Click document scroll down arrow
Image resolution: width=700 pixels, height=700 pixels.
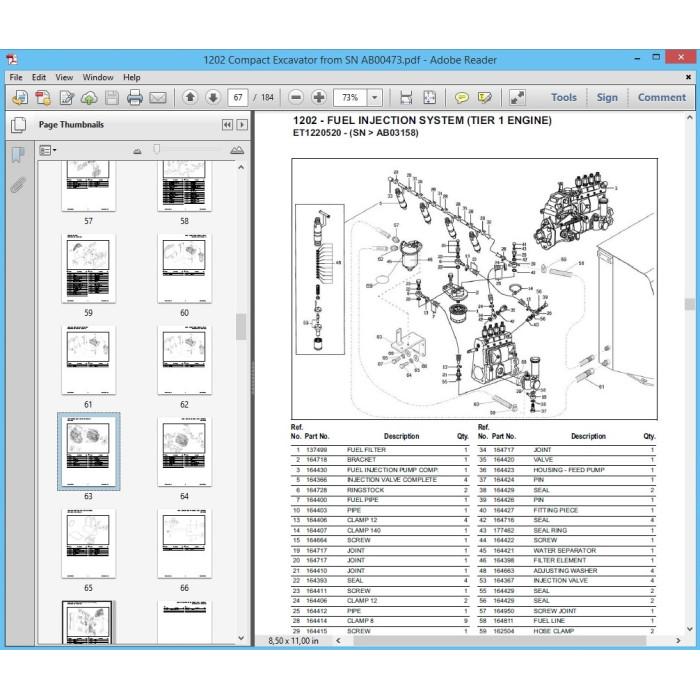point(690,629)
